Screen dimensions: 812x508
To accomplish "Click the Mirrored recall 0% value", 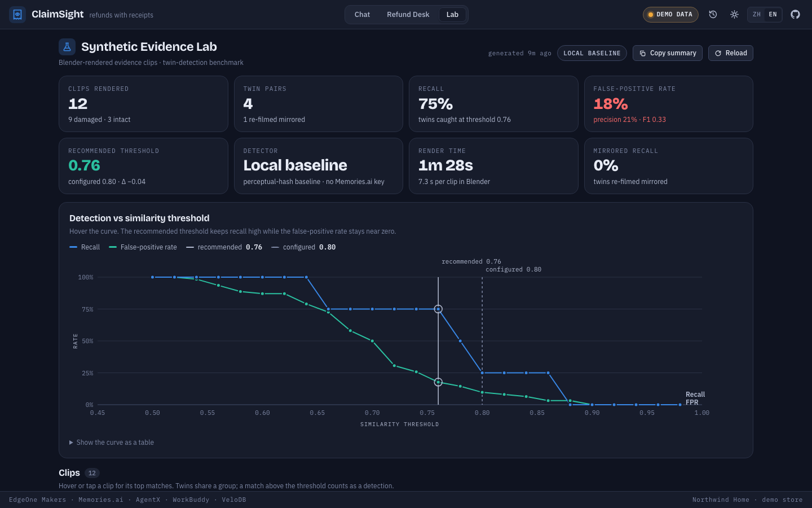I will 606,165.
